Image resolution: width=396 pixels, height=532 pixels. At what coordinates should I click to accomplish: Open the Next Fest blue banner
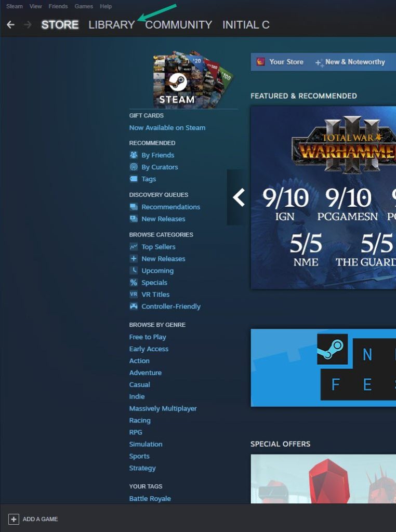click(x=323, y=368)
